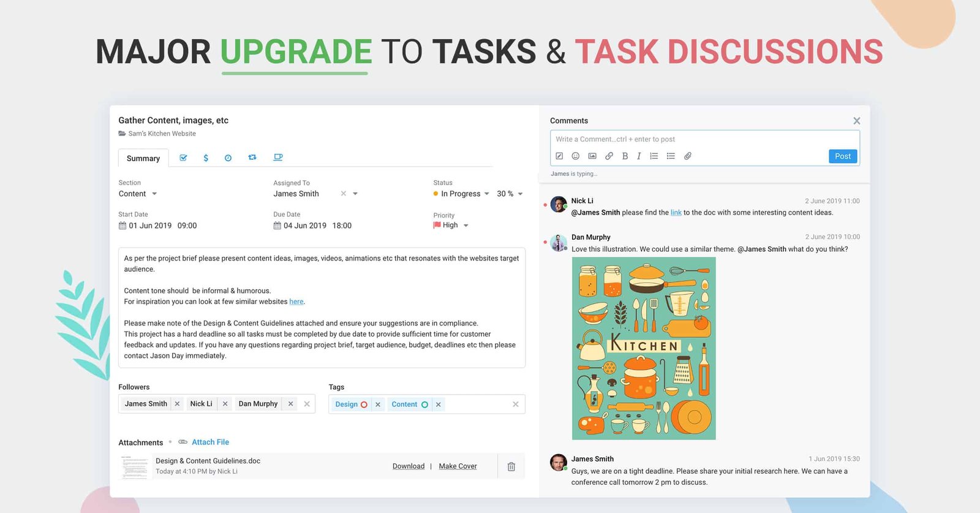Click the Write a Comment input field

coord(704,140)
